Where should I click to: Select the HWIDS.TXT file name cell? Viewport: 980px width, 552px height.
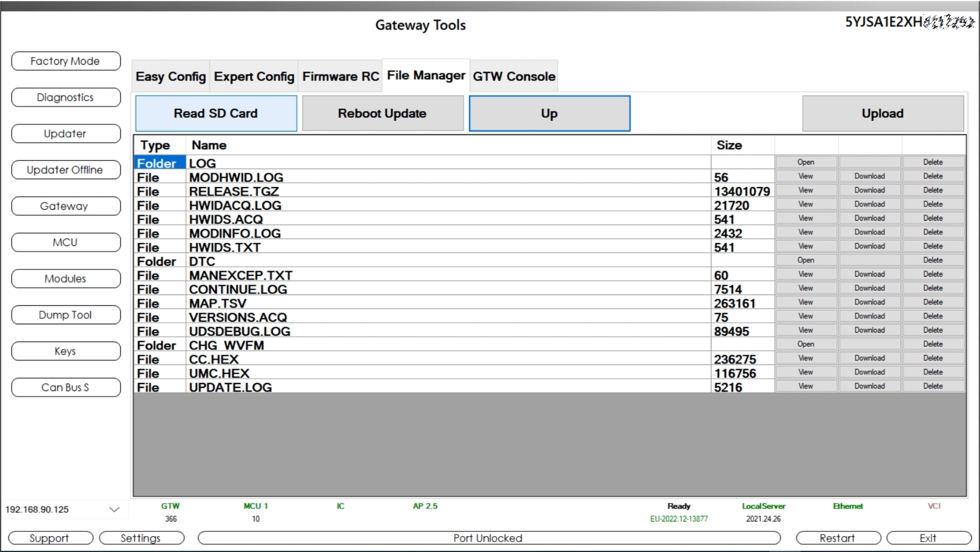pyautogui.click(x=225, y=248)
